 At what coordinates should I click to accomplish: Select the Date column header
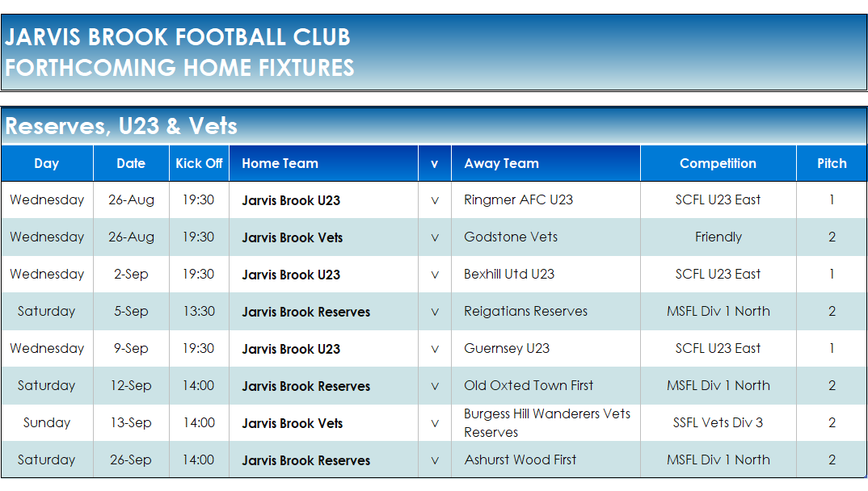point(131,163)
